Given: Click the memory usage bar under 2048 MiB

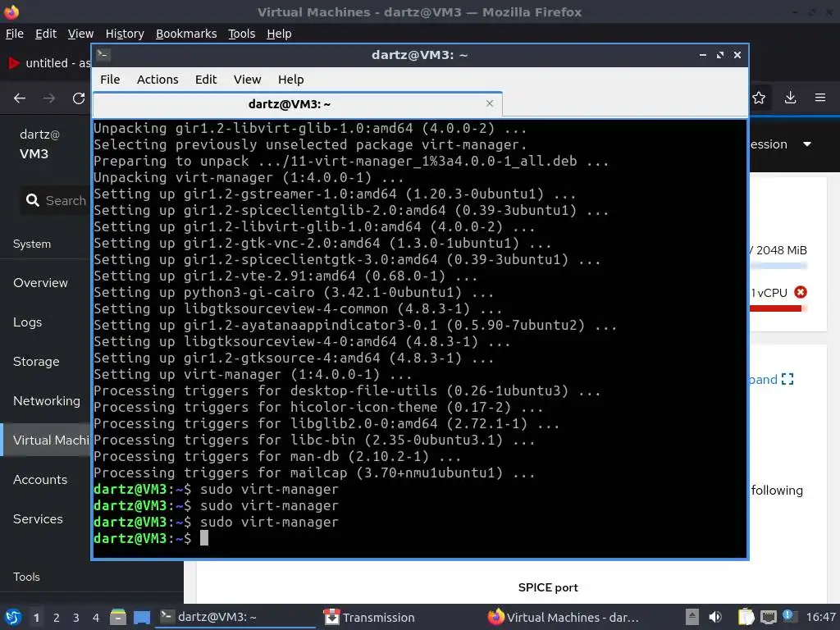Looking at the screenshot, I should (x=778, y=265).
